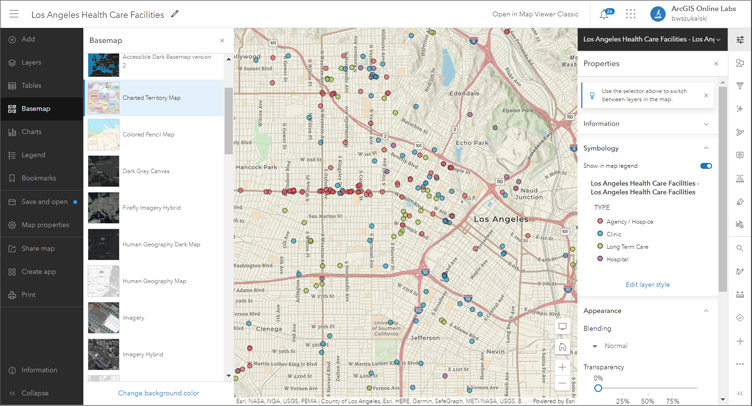Open Information at sidebar bottom

pyautogui.click(x=41, y=370)
